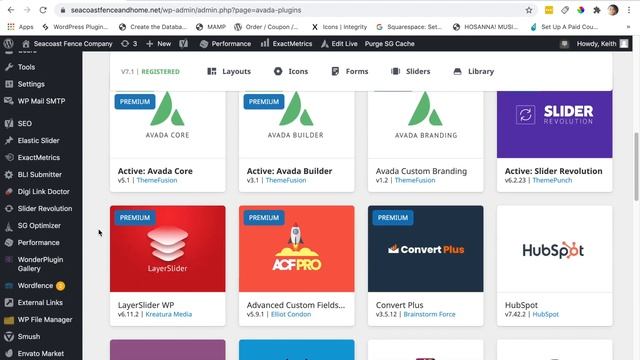Screen dimensions: 640x360
Task: Open Kreatura Media author link
Action: coord(169,314)
